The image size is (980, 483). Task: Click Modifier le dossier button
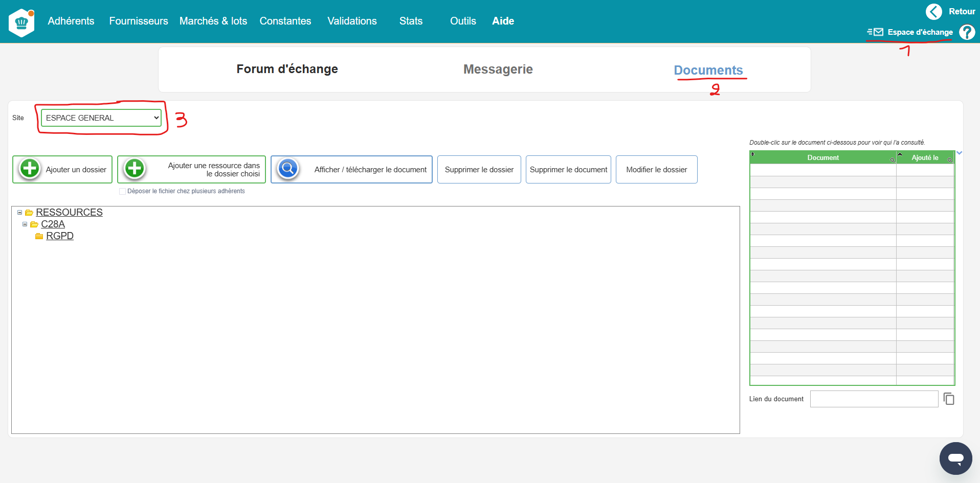657,170
